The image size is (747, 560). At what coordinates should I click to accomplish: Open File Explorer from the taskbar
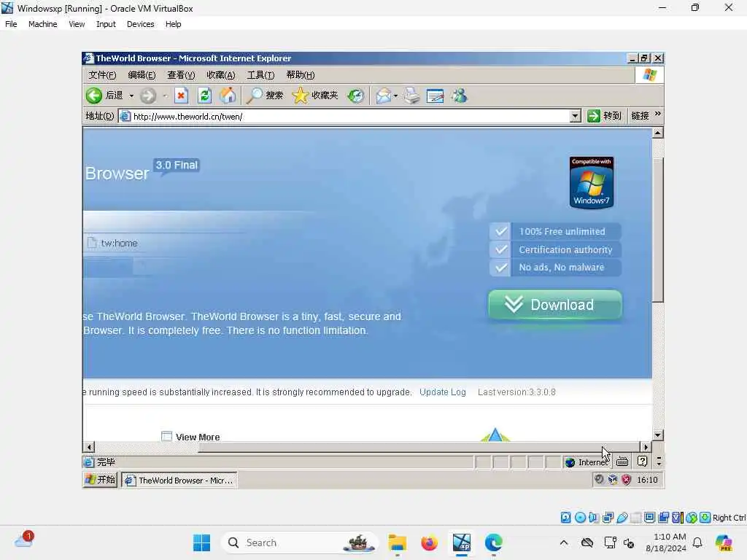click(x=397, y=542)
